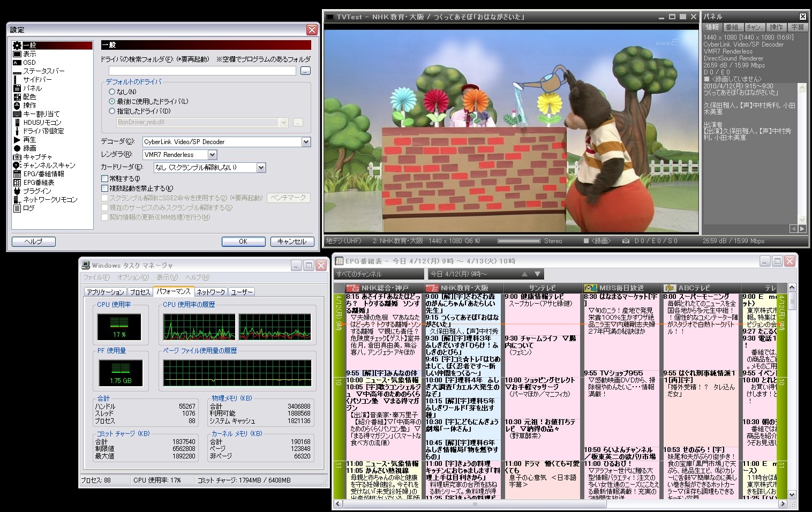Click the NHK教育・大阪 channel logo in EPG header
The height and width of the screenshot is (512, 812).
[x=432, y=288]
